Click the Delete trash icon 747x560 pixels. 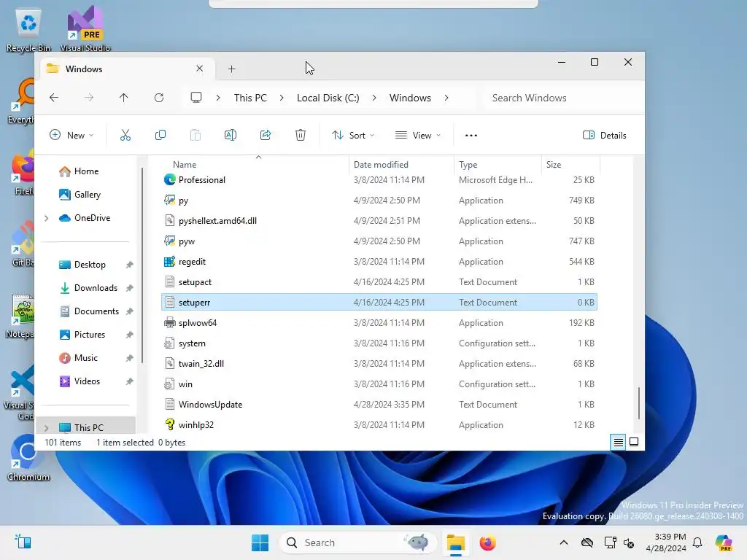(x=300, y=135)
